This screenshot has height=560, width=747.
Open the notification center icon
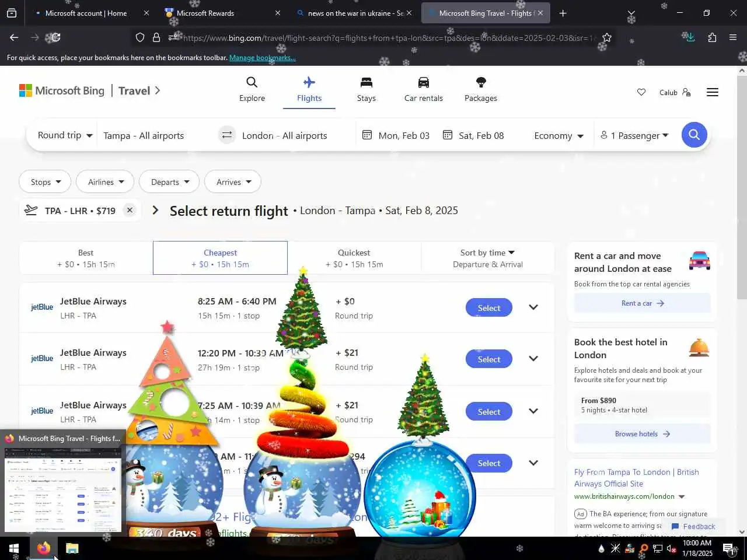coord(729,548)
